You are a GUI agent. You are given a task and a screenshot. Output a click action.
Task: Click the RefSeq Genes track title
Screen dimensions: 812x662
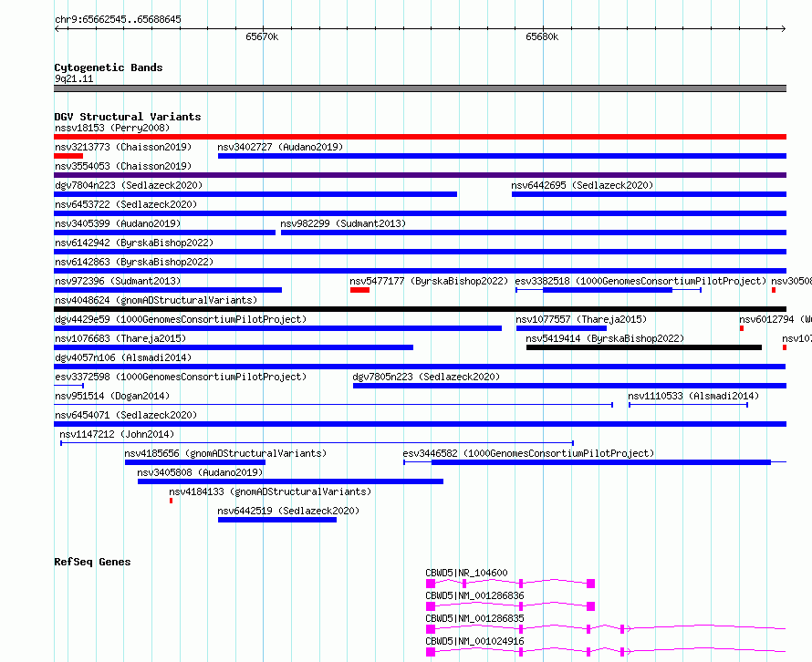click(x=92, y=562)
